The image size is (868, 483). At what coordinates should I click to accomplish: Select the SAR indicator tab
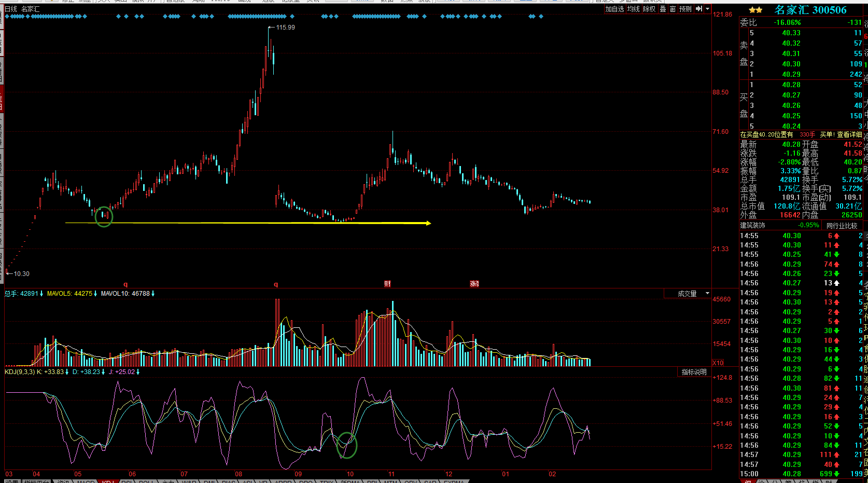click(430, 482)
